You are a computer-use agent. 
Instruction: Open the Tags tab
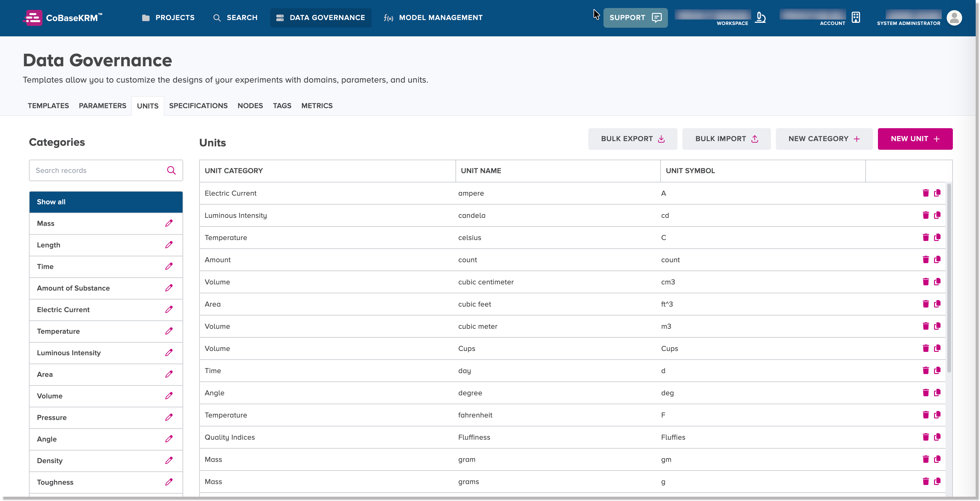(x=282, y=106)
